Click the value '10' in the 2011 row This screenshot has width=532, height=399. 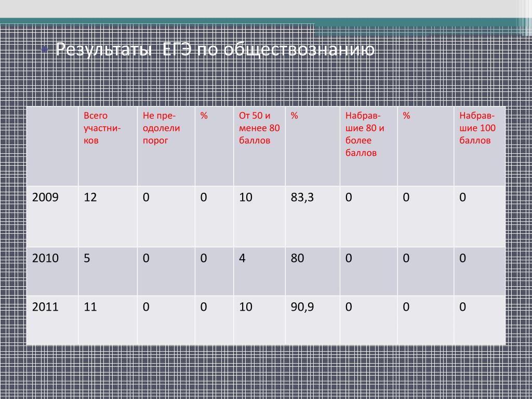pyautogui.click(x=246, y=307)
